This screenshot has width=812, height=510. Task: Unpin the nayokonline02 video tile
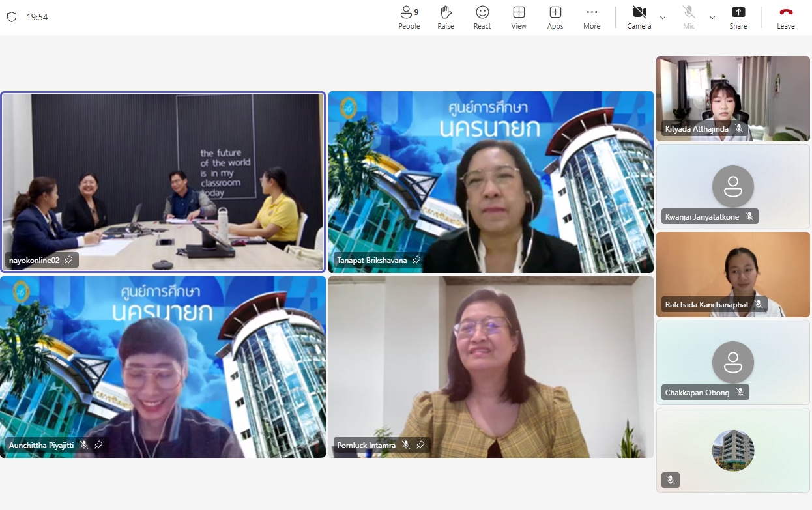point(68,260)
